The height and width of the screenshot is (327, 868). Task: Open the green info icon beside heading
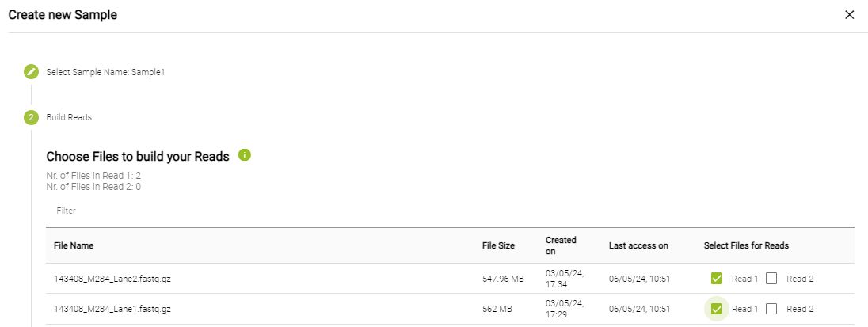tap(245, 155)
